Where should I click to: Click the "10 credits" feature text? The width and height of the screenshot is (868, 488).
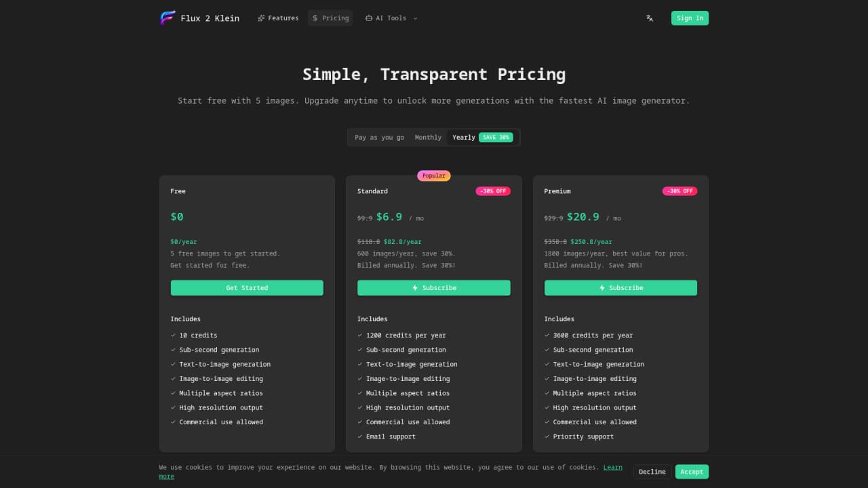[x=198, y=335]
